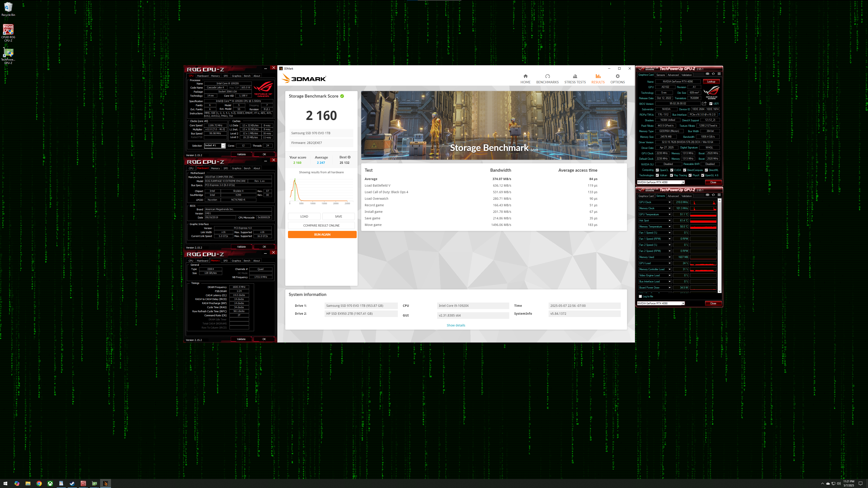Image resolution: width=868 pixels, height=488 pixels.
Task: Toggle the OpenCL checkbox in GPU-Z
Action: (657, 170)
